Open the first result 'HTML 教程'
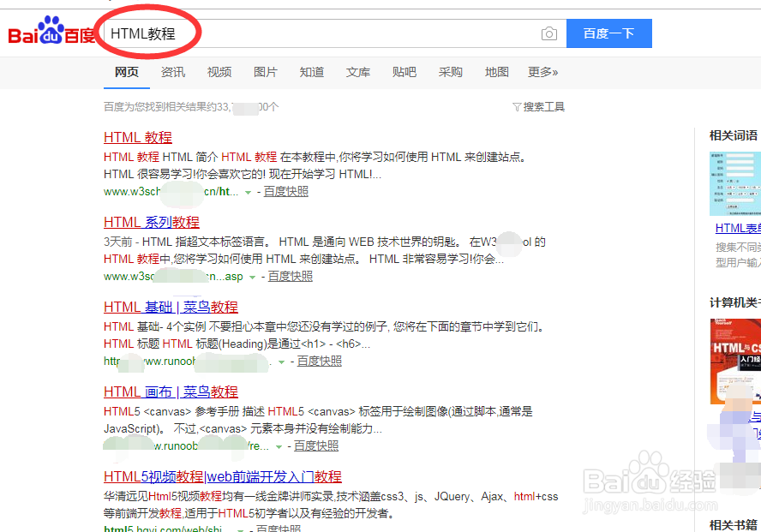The width and height of the screenshot is (761, 532). point(137,137)
